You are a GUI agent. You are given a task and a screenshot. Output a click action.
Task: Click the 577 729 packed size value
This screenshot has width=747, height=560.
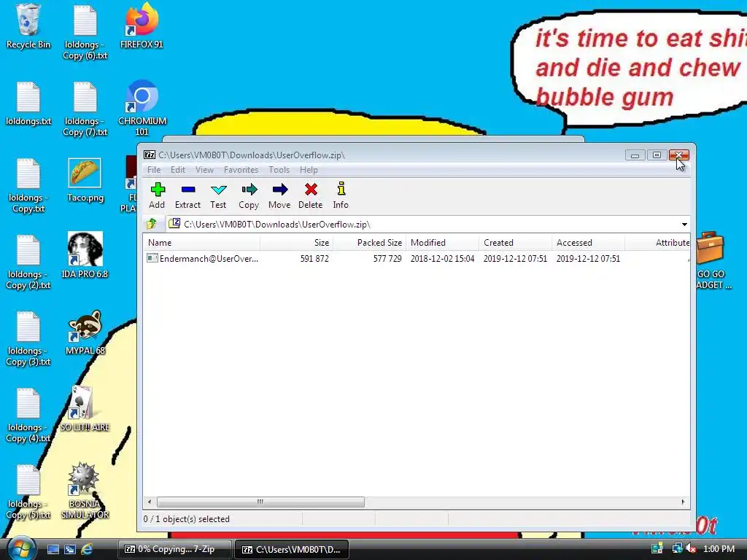(387, 259)
